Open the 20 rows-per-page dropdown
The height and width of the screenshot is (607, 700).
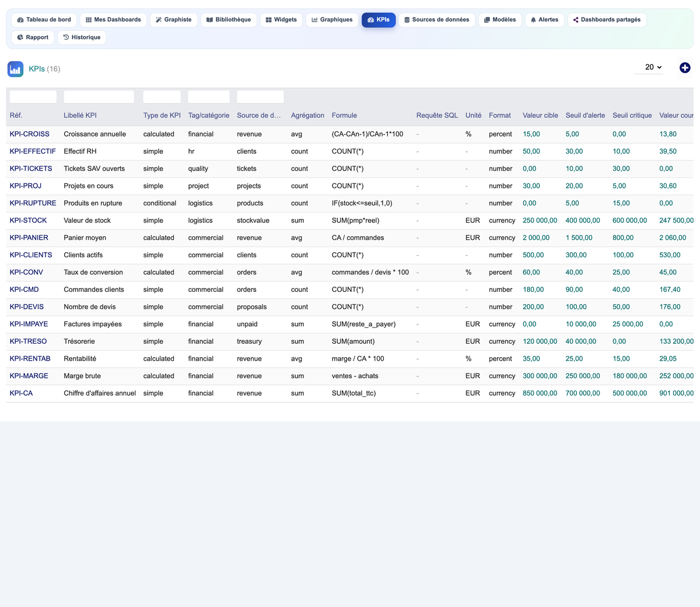coord(649,67)
